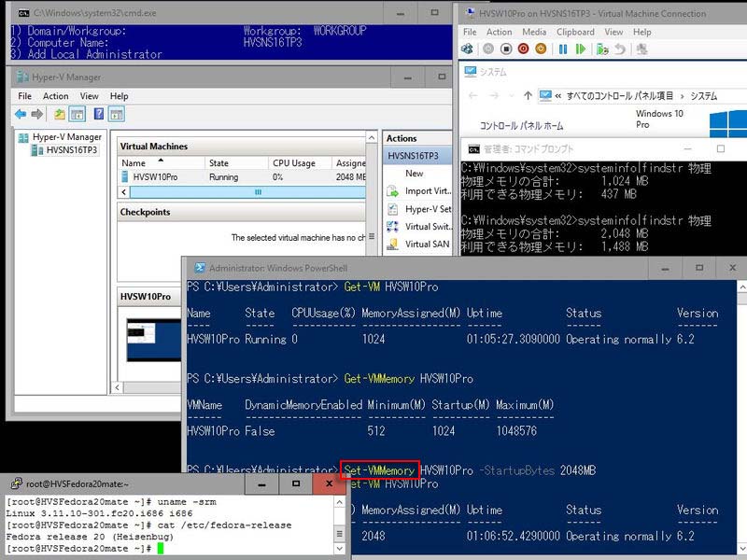Click Import Virt.. action label
747x560 pixels.
point(428,191)
